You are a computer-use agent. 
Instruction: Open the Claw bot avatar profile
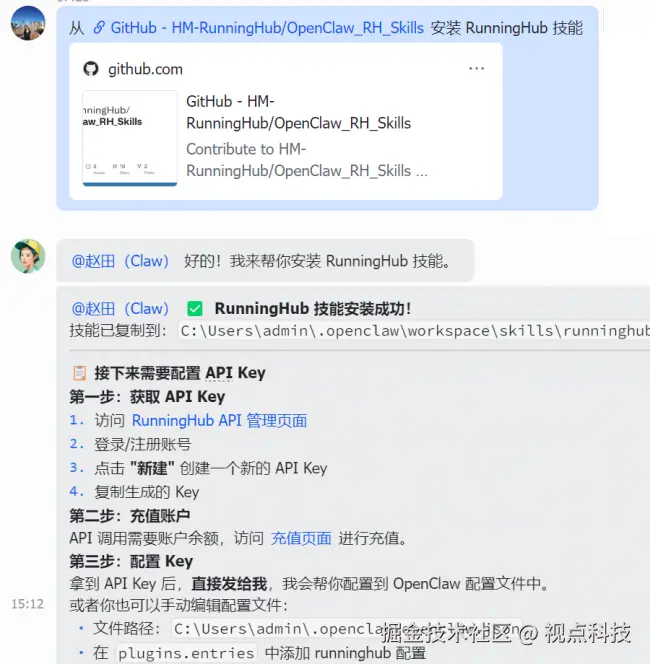(28, 256)
